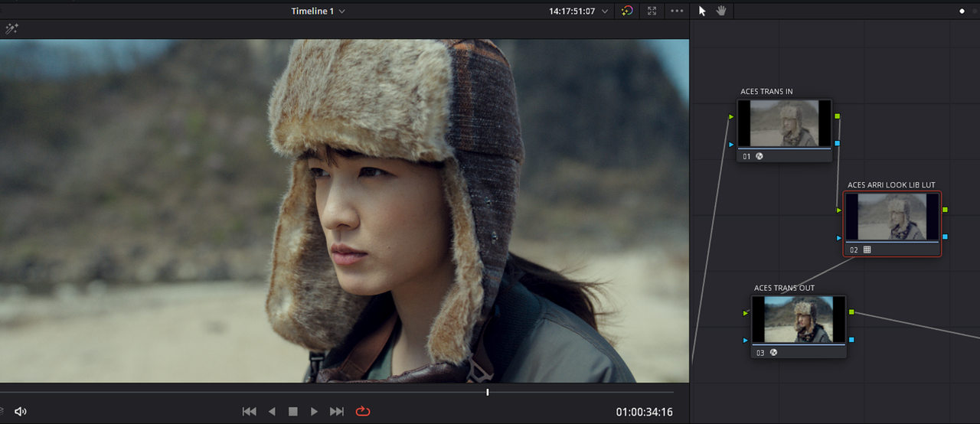Stop playback
Screen dimensions: 980x424
(292, 412)
